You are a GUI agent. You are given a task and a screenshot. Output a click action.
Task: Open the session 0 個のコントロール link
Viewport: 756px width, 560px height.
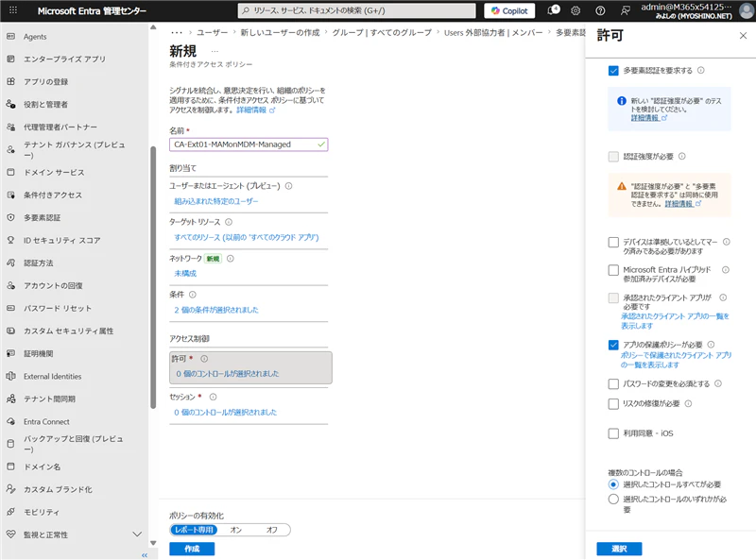point(225,412)
